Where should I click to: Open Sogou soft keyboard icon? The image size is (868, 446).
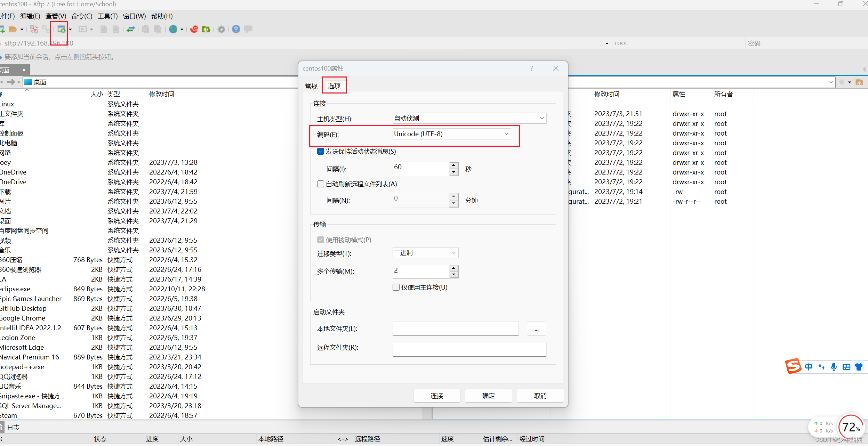click(x=846, y=367)
